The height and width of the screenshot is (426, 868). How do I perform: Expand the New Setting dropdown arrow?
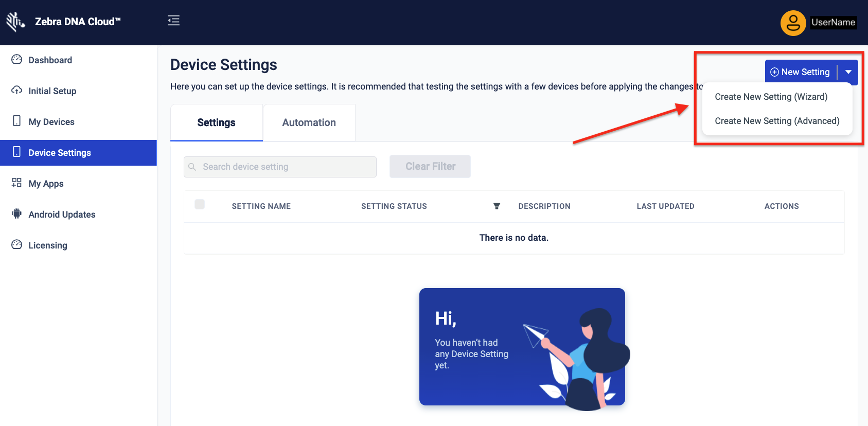[848, 72]
